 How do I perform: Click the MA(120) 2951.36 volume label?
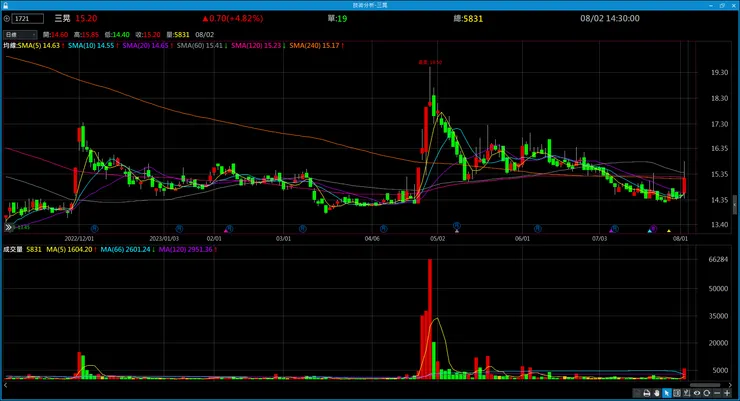pos(187,249)
